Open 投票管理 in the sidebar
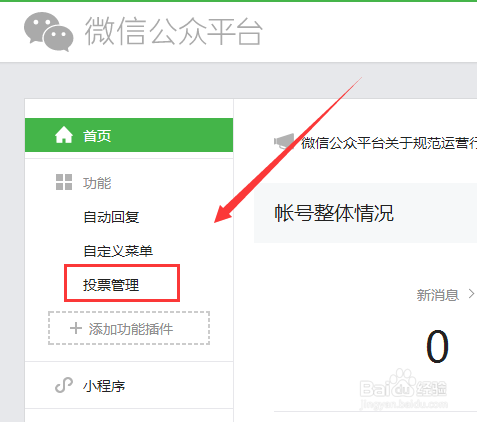Viewport: 477px width, 422px height. pyautogui.click(x=111, y=285)
